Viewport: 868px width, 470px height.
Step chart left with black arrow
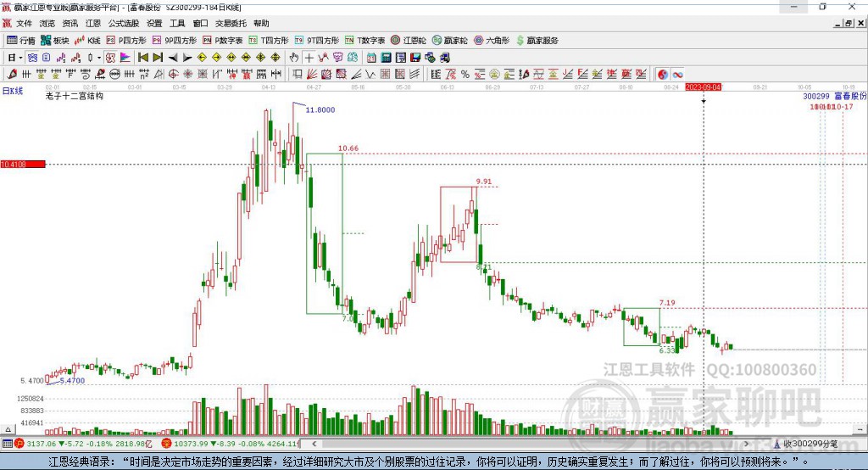click(x=173, y=58)
